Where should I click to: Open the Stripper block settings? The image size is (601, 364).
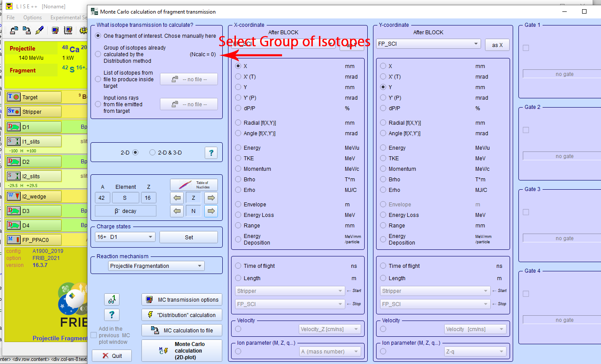pyautogui.click(x=33, y=112)
